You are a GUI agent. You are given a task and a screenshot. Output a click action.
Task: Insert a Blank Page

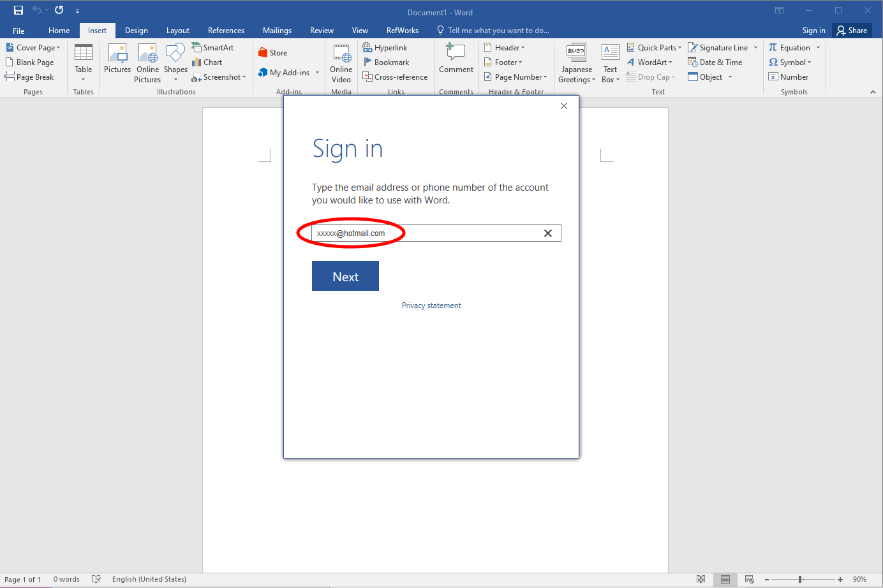(30, 62)
